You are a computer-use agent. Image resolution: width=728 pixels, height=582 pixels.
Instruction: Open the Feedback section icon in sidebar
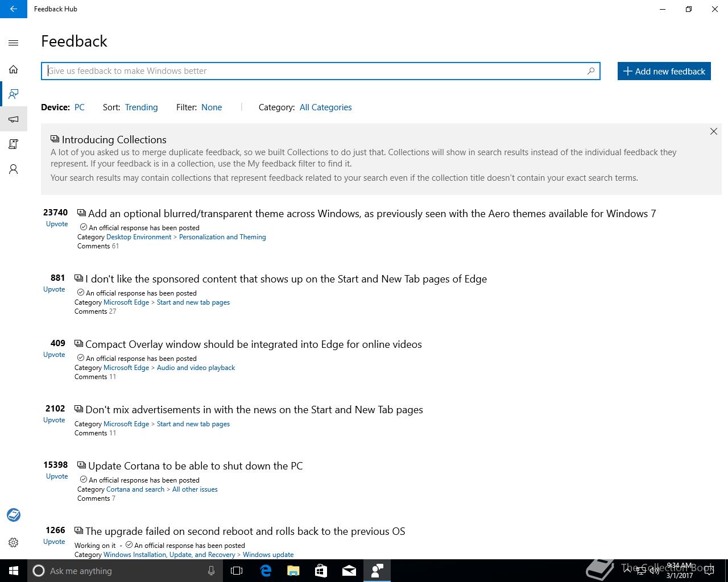coord(14,94)
